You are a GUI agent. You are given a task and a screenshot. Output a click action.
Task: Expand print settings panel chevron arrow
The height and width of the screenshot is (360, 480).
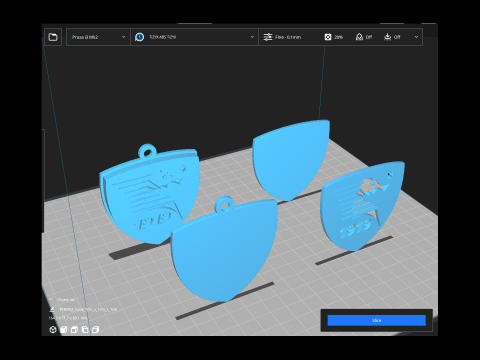coord(416,37)
